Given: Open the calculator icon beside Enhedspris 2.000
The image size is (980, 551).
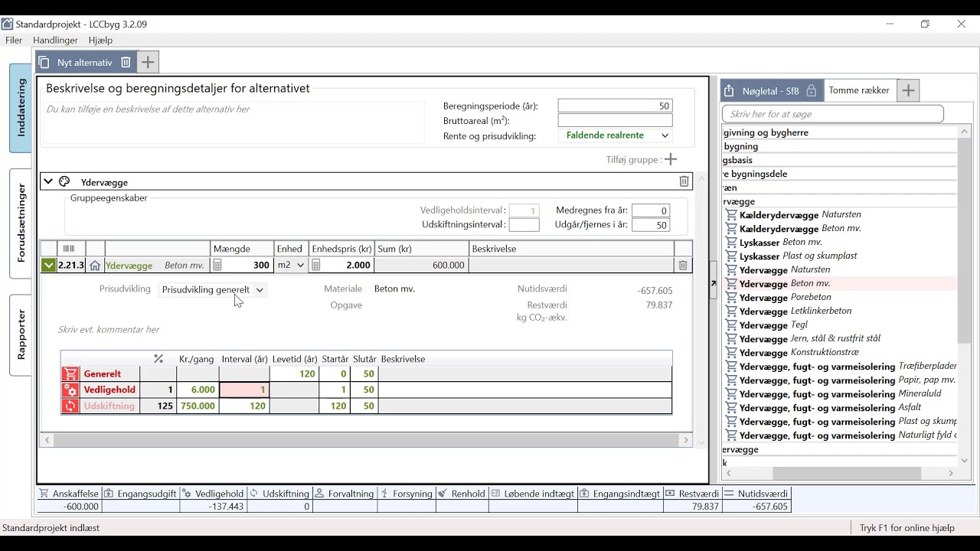Looking at the screenshot, I should (x=317, y=266).
